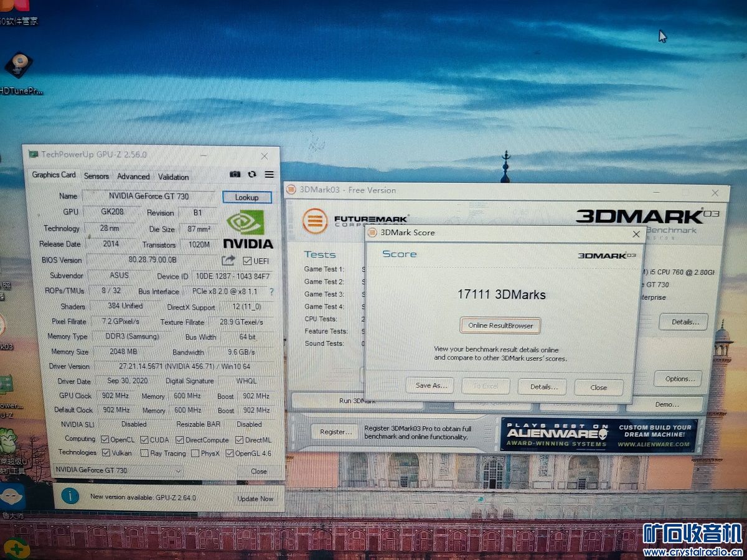Click the Pixel Fillrate 7.2 GPixel/s field

point(120,322)
